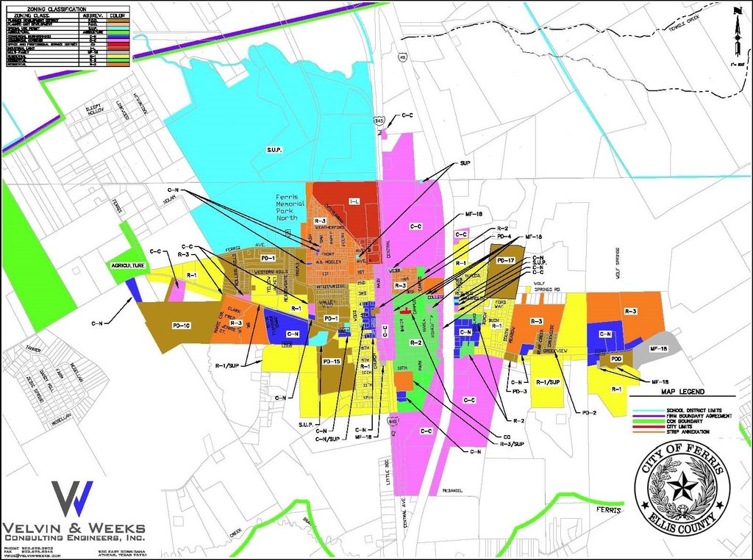
Task: Click the lower 845 route marker near Little Doc
Action: pyautogui.click(x=393, y=421)
